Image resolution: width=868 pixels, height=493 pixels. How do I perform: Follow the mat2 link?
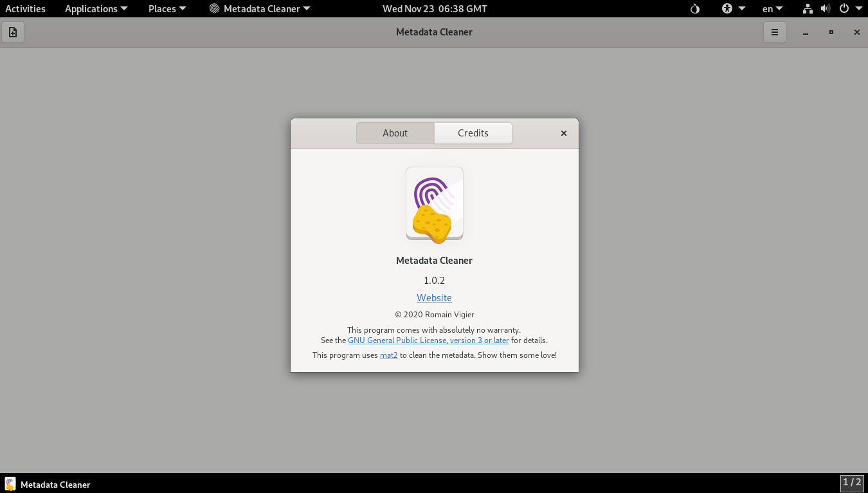(x=388, y=355)
